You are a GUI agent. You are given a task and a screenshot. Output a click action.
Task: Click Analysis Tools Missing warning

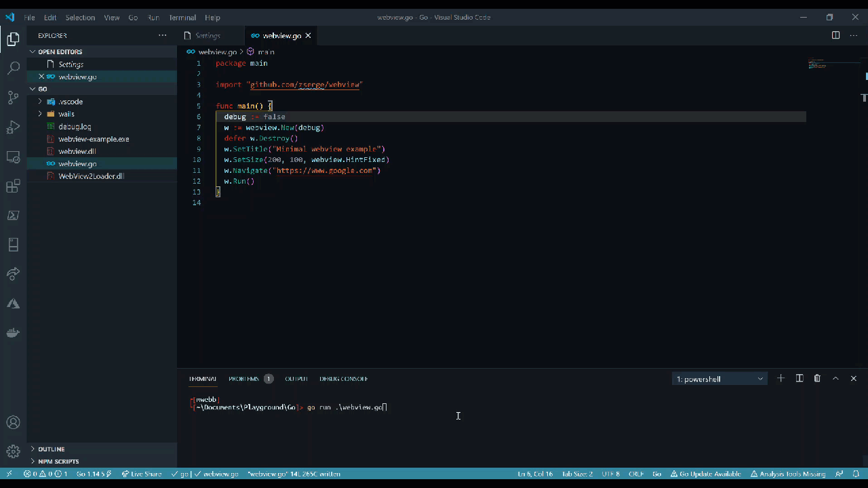[788, 474]
